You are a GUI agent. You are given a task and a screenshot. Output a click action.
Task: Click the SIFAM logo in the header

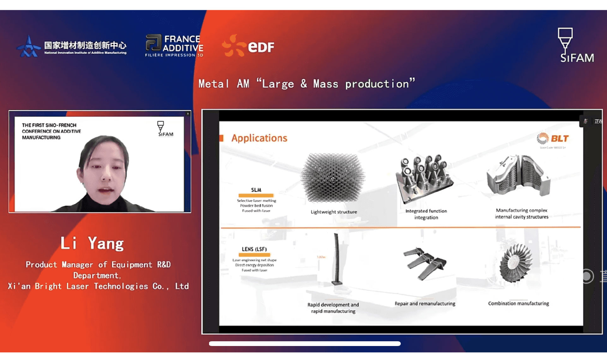(577, 45)
